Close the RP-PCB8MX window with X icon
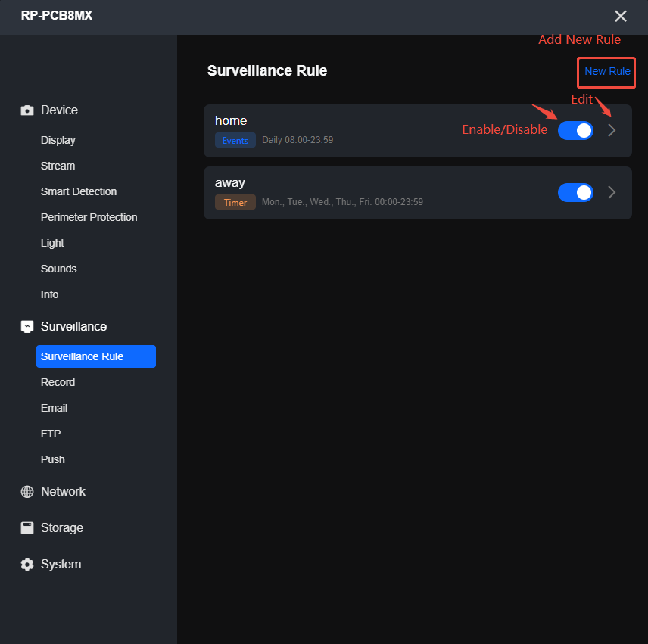Screen dimensions: 648x644 point(621,16)
